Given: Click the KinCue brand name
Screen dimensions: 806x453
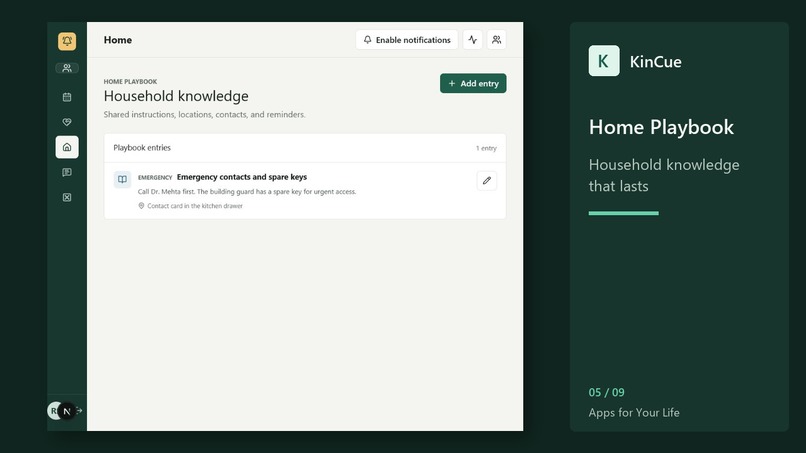Looking at the screenshot, I should (655, 62).
